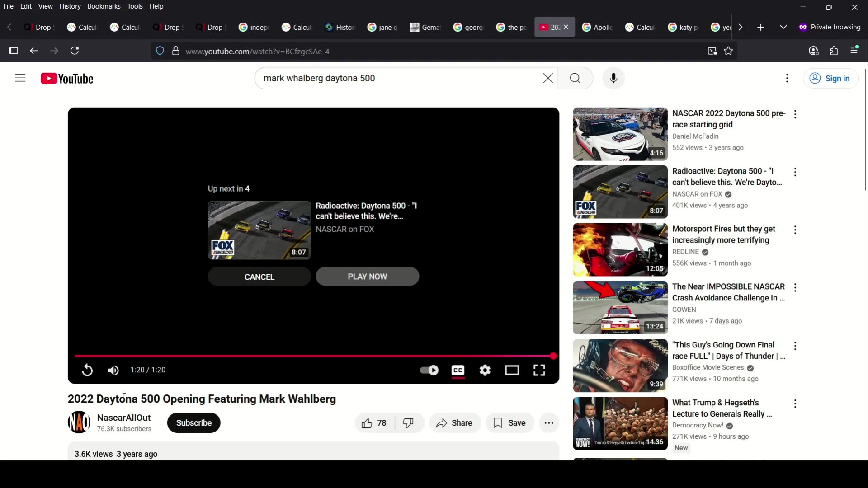Viewport: 868px width, 488px height.
Task: Click the page vertical scrollbar
Action: (x=865, y=130)
